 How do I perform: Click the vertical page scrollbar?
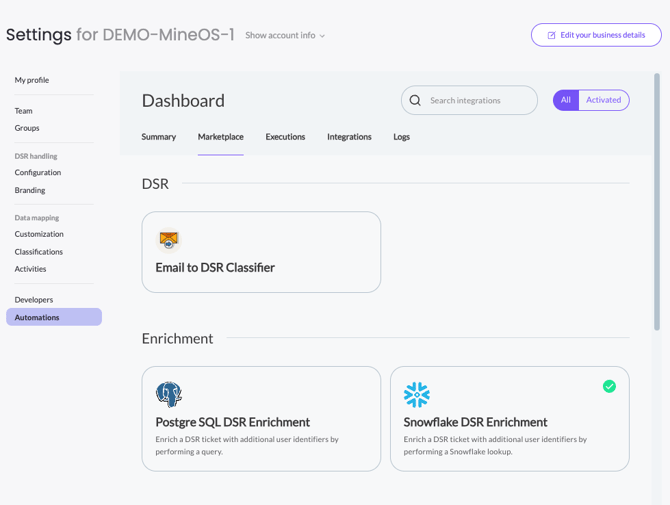coord(657,200)
